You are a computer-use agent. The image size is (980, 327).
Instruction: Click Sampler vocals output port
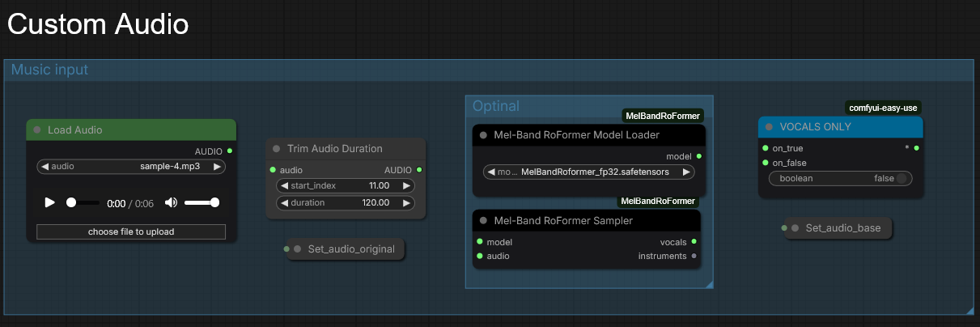click(x=694, y=242)
